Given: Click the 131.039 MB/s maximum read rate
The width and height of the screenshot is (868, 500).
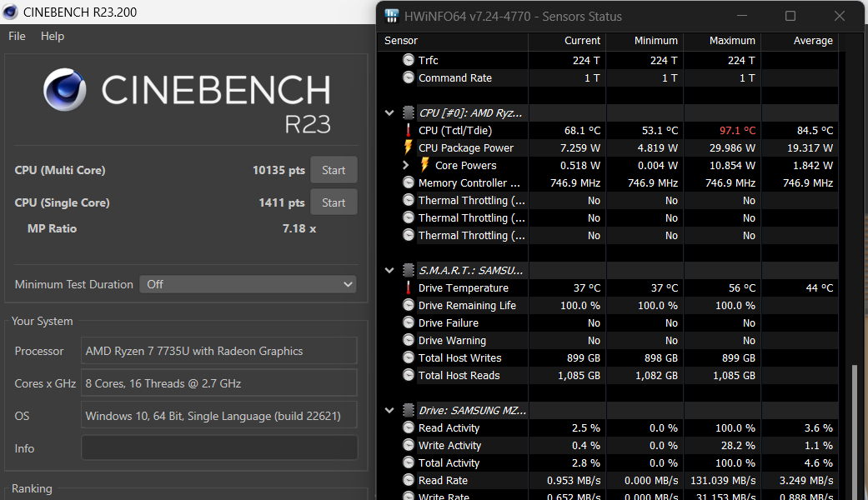Looking at the screenshot, I should coord(722,481).
